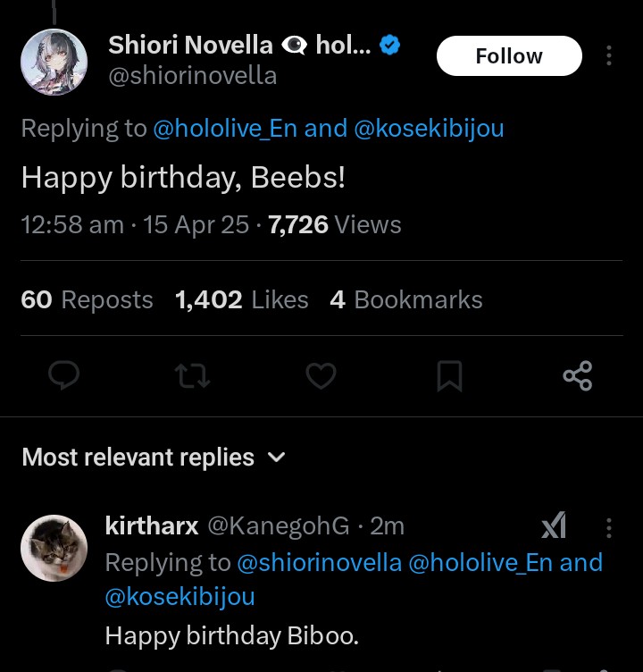Open the @hololive_En mention in header reply
643x672 pixels.
click(224, 129)
